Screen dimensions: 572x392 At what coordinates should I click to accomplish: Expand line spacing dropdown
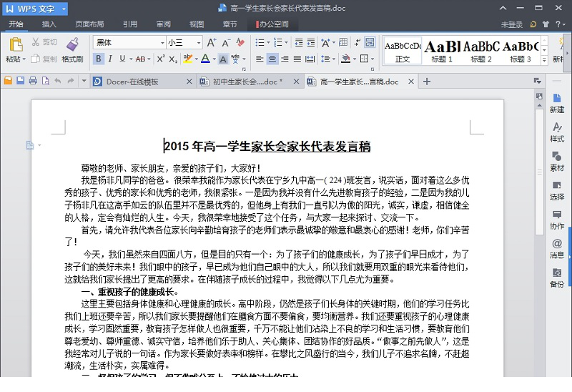334,59
